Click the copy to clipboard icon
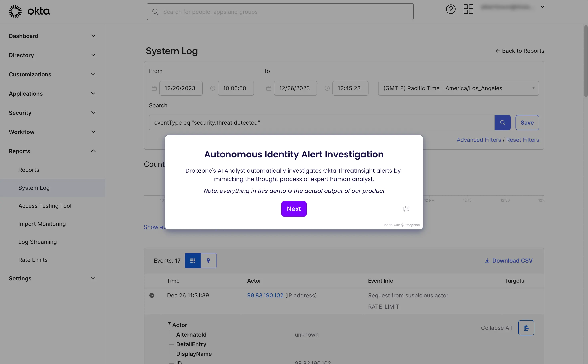The image size is (588, 364). pyautogui.click(x=526, y=328)
